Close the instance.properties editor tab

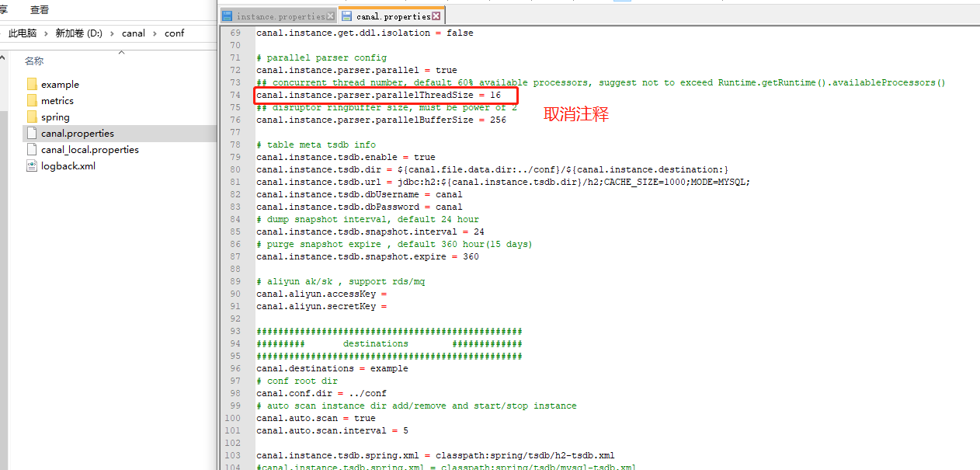pyautogui.click(x=330, y=16)
